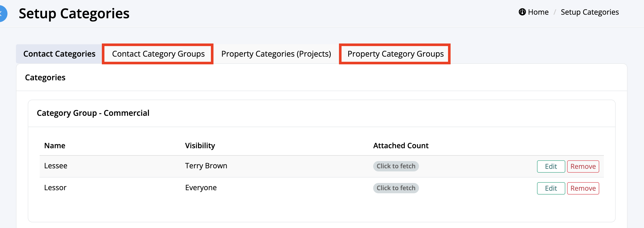This screenshot has height=228, width=644.
Task: Switch to Contact Category Groups tab
Action: (x=158, y=54)
